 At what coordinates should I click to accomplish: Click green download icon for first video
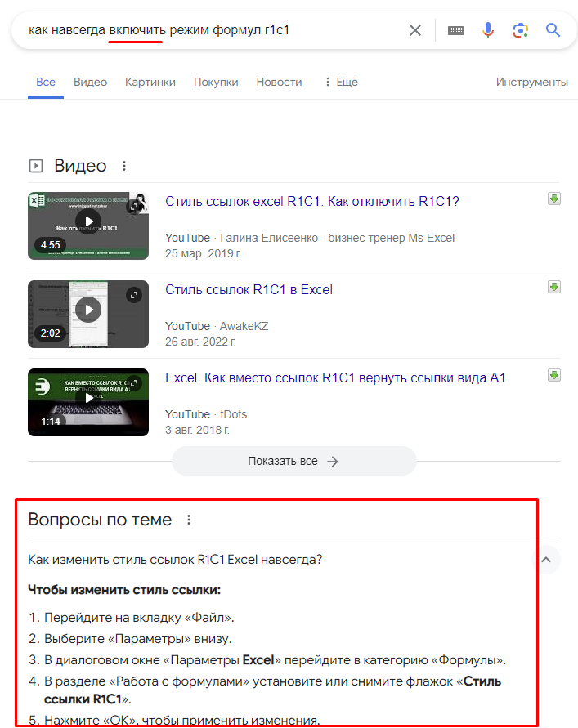554,199
